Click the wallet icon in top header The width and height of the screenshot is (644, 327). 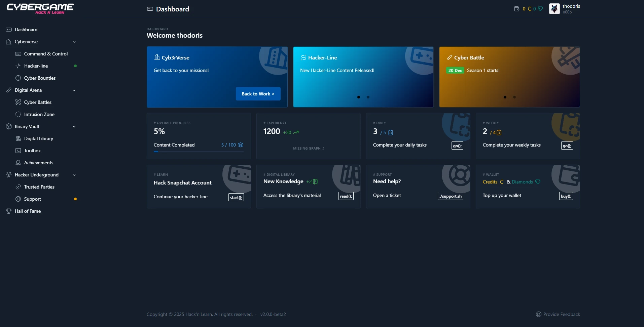pos(516,9)
